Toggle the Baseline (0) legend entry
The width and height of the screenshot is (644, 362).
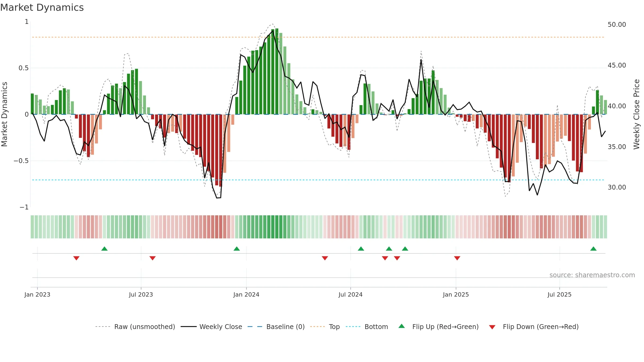pyautogui.click(x=276, y=327)
